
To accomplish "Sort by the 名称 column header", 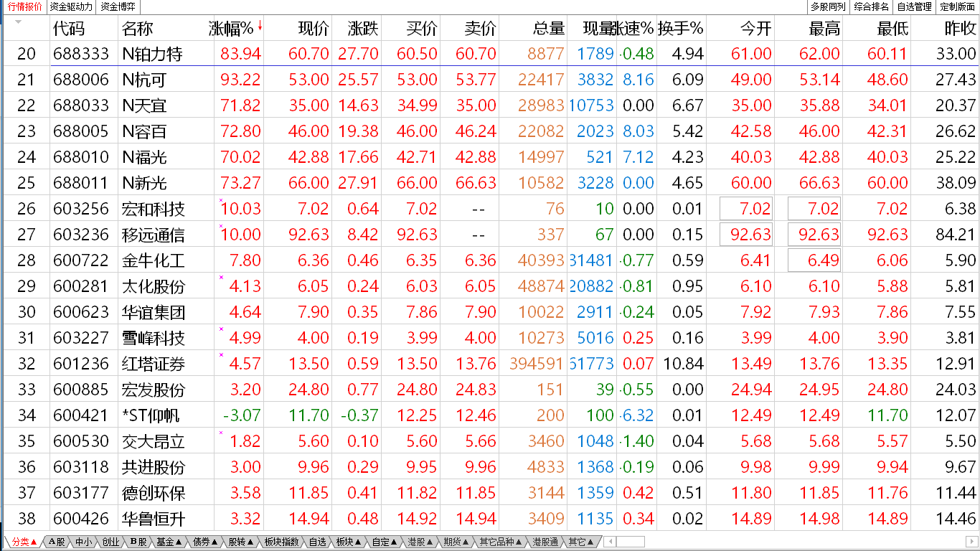I will point(138,29).
